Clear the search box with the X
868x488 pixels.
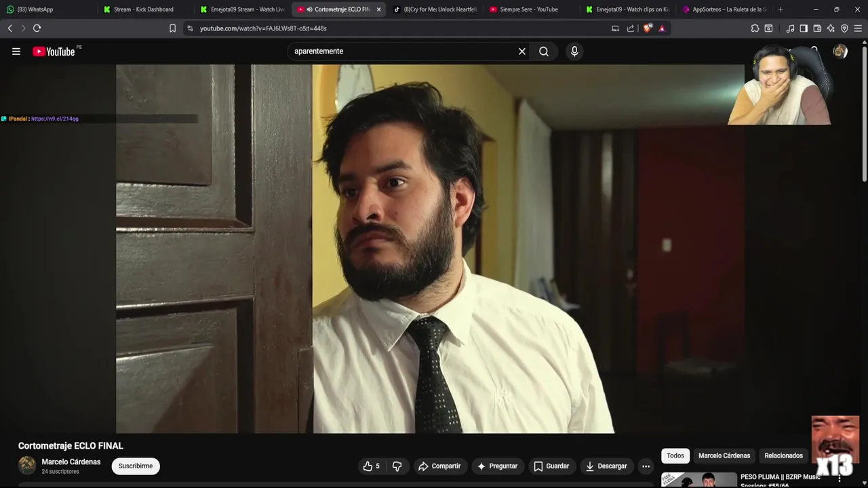[522, 52]
